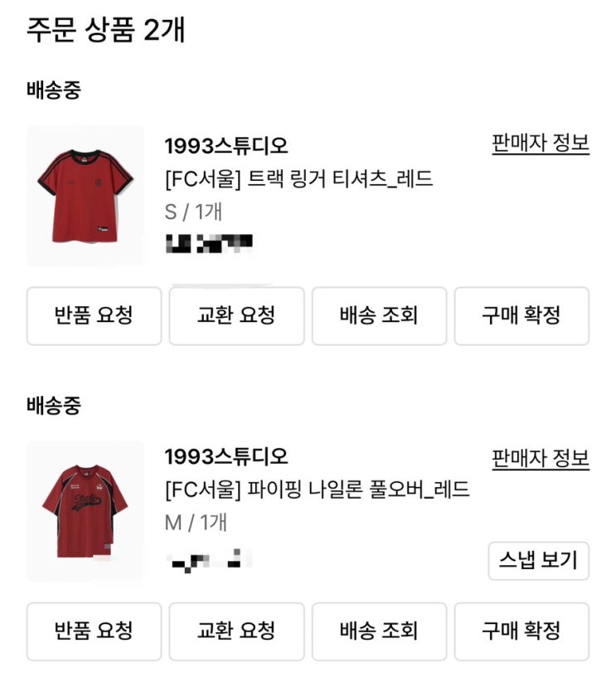This screenshot has width=616, height=687.
Task: Request exchange (교환 요청) for the 트랙 링거 티셔츠
Action: point(236,315)
